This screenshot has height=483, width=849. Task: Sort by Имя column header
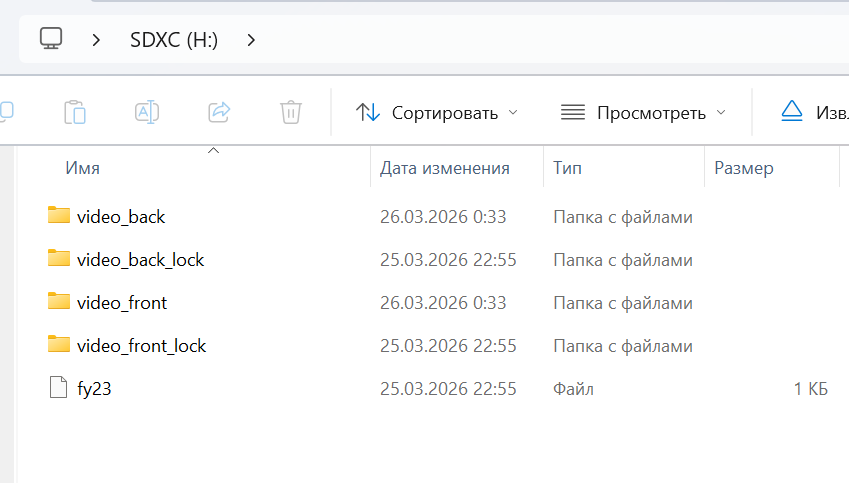[83, 168]
